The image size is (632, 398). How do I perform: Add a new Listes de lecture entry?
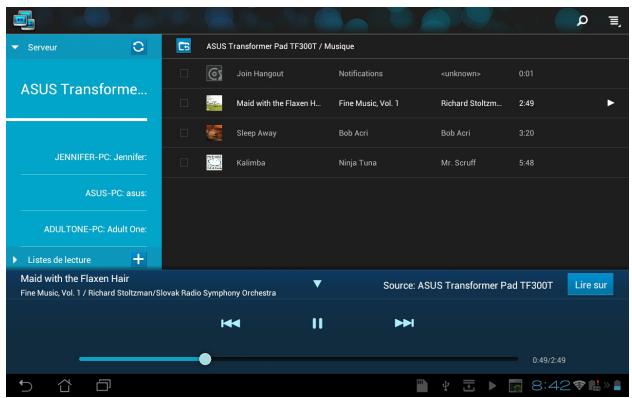point(138,259)
